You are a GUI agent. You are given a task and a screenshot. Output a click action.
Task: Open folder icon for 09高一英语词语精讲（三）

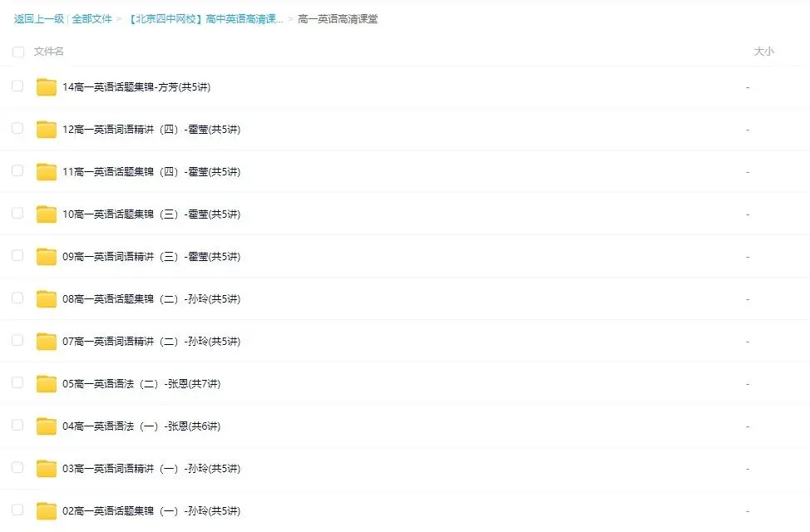pyautogui.click(x=46, y=256)
